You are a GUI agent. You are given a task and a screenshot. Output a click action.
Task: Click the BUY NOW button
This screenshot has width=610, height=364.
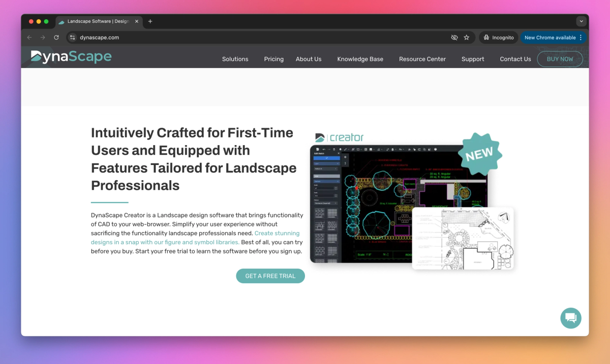click(x=560, y=59)
